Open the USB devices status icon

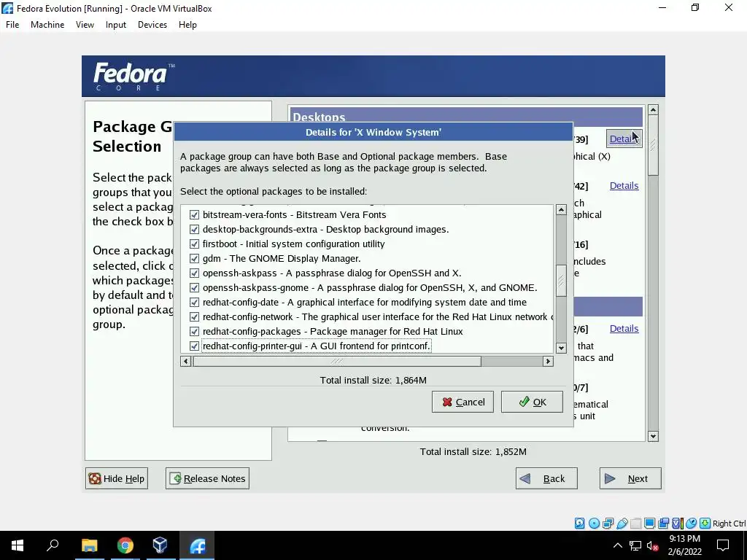(622, 524)
